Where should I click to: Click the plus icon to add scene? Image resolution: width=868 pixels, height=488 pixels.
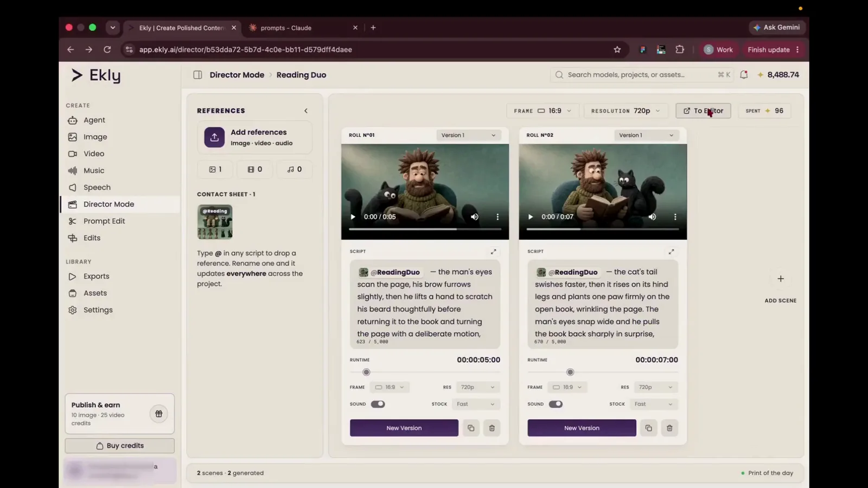(x=781, y=279)
